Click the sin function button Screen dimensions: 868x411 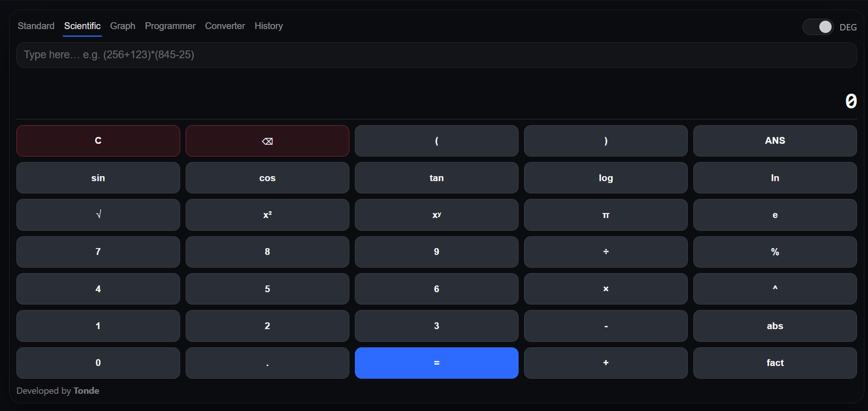98,178
